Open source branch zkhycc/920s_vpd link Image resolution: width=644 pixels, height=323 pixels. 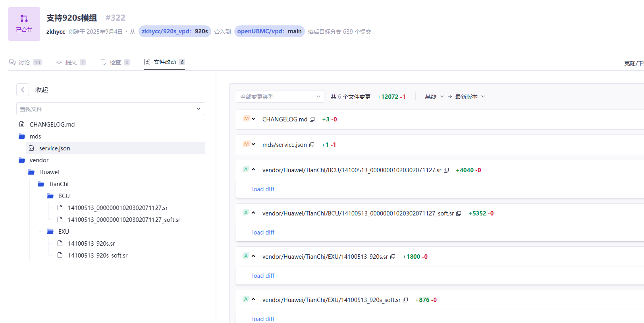[x=175, y=31]
